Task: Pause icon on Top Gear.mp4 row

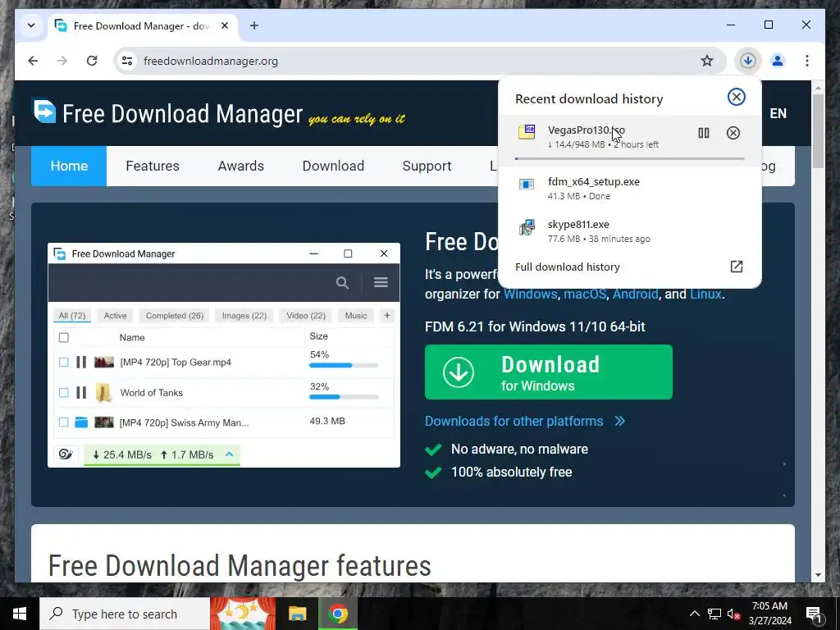Action: [81, 362]
